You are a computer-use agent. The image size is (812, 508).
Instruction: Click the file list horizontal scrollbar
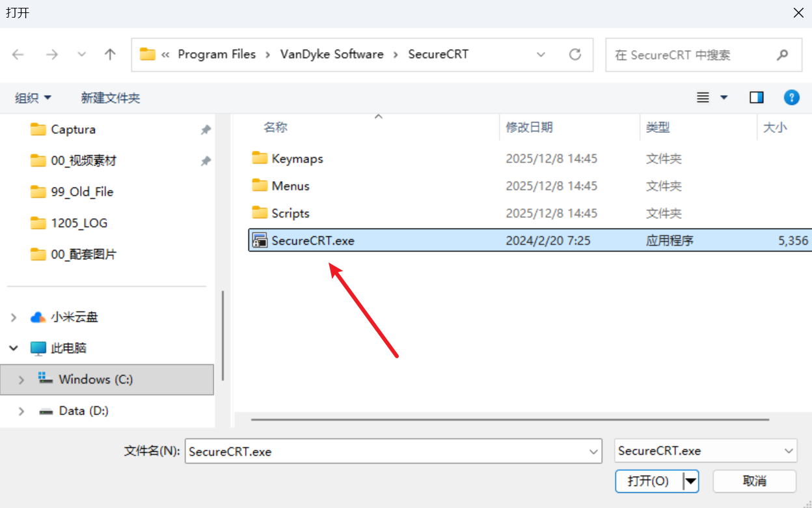click(510, 419)
